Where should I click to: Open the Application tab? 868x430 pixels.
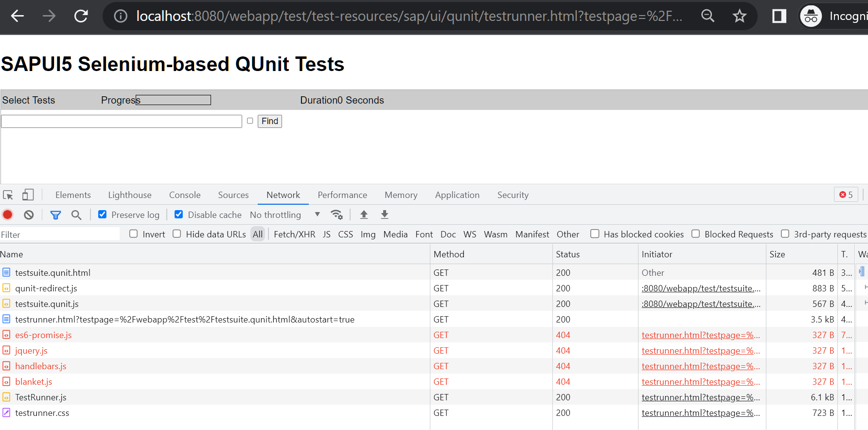point(457,195)
